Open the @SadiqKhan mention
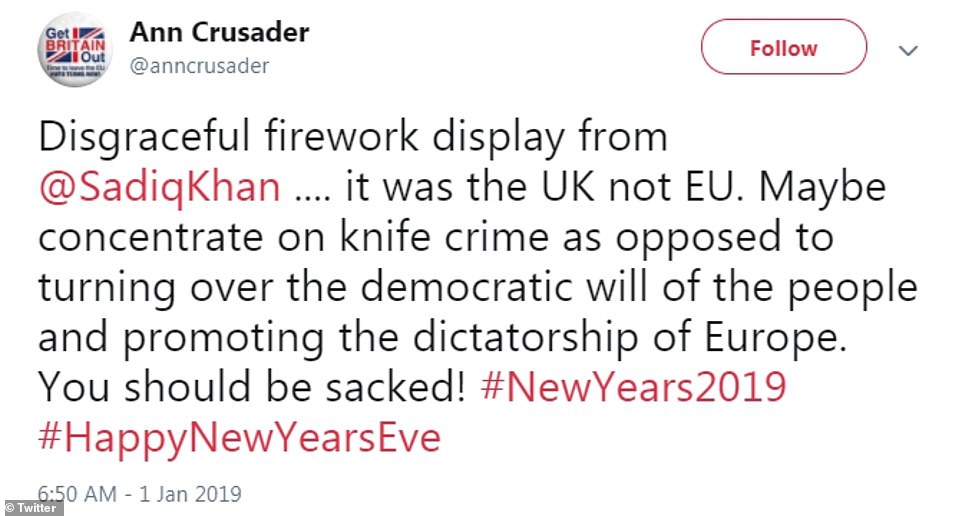 tap(160, 187)
